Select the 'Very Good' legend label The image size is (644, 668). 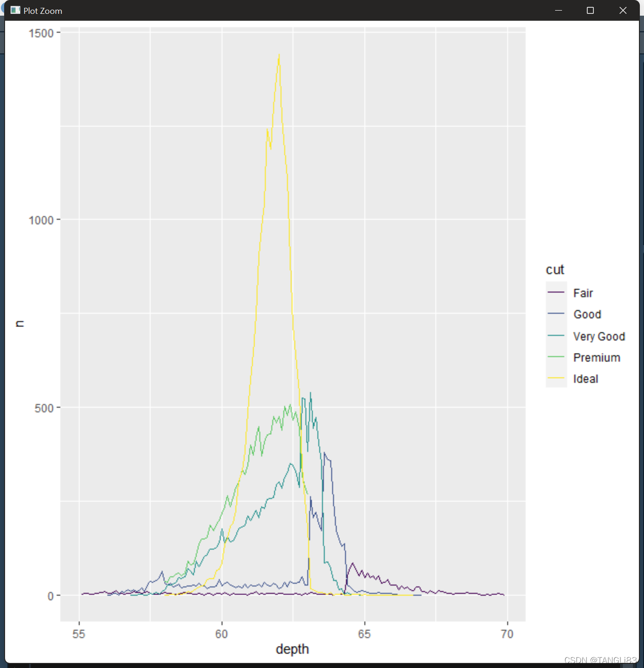pos(599,336)
